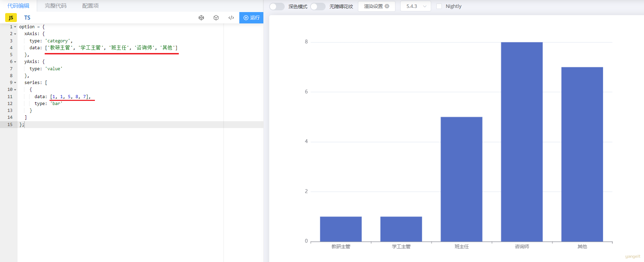The width and height of the screenshot is (644, 262).
Task: Click the 'category' string on line 3
Action: (58, 41)
